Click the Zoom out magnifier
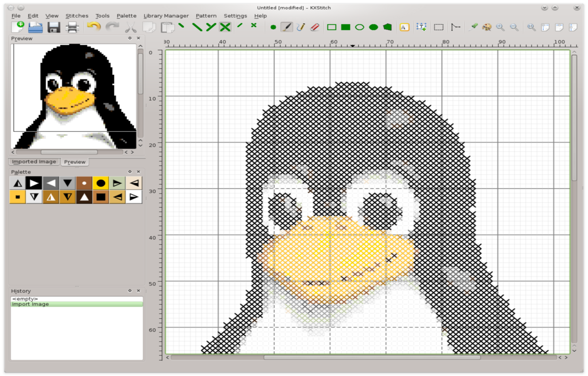Image resolution: width=588 pixels, height=376 pixels. tap(514, 27)
